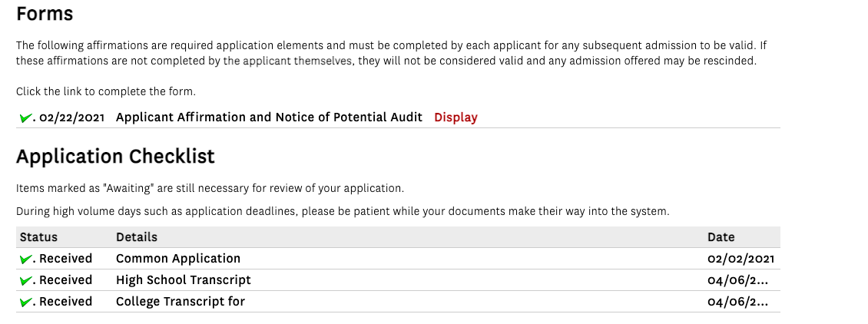This screenshot has height=324, width=868.
Task: Click the green checkmark in Common Application row
Action: point(26,259)
